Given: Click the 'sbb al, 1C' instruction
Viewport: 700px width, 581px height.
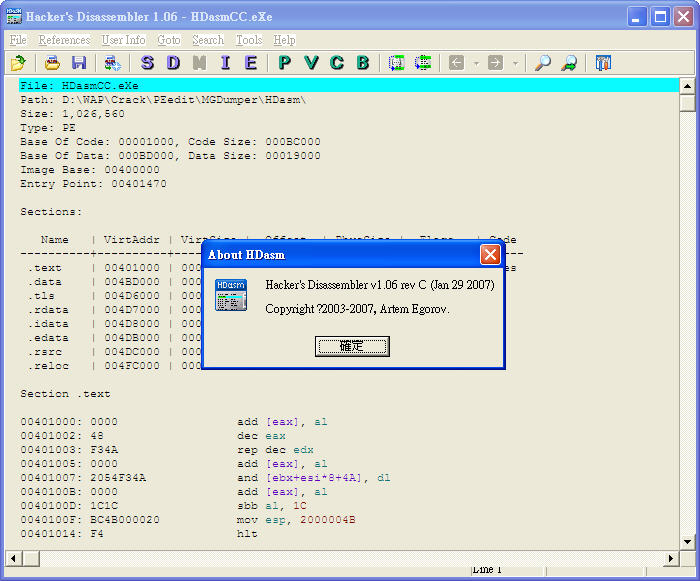Looking at the screenshot, I should [272, 506].
